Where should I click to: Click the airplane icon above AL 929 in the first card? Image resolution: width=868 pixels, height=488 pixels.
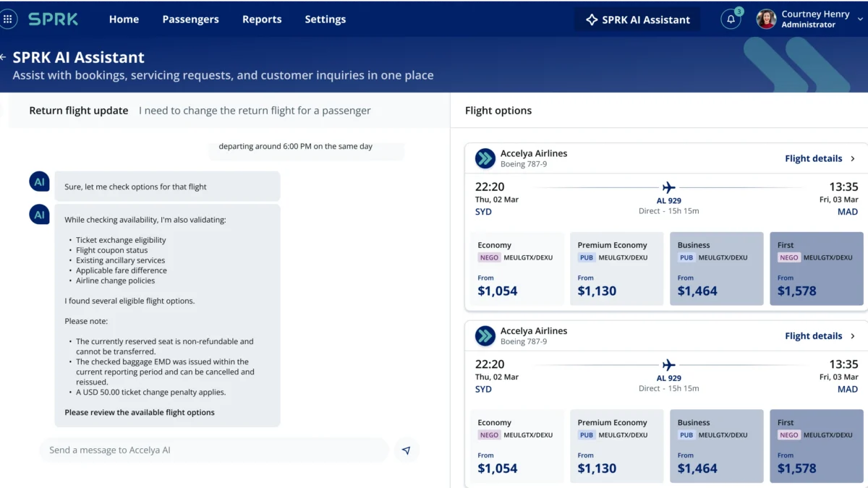tap(668, 187)
